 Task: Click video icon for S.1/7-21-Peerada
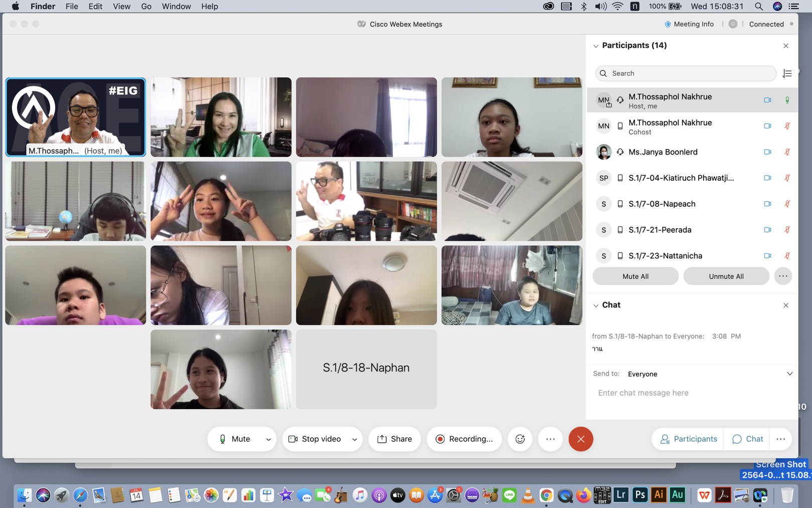click(767, 229)
